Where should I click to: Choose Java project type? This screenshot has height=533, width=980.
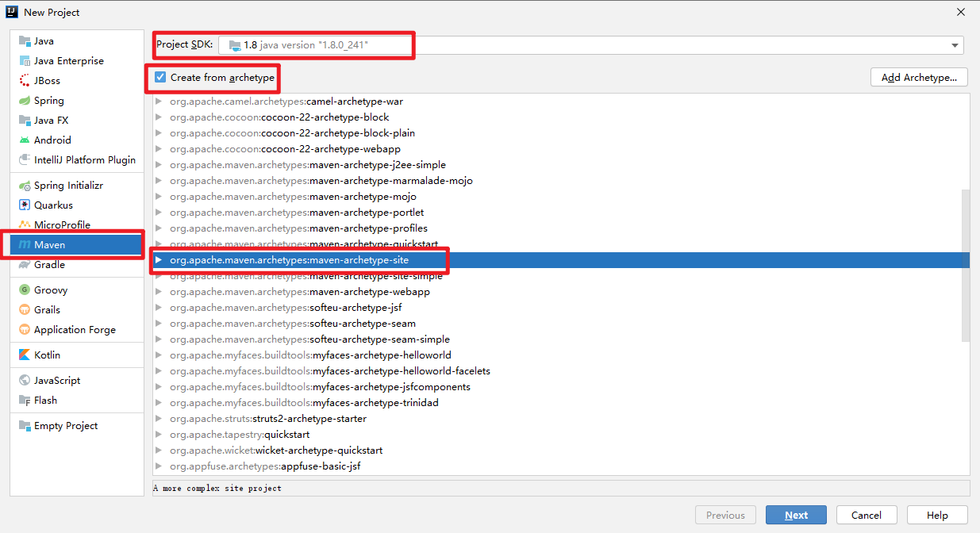pyautogui.click(x=77, y=41)
